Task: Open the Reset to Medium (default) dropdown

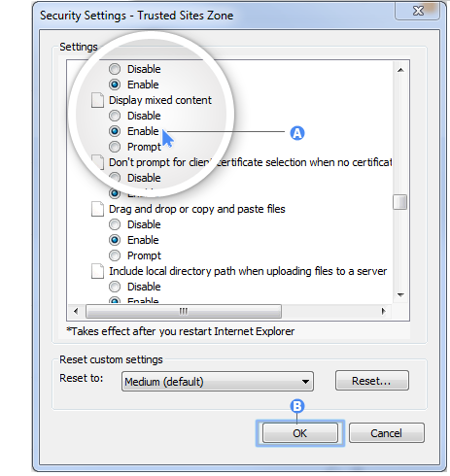Action: click(218, 382)
